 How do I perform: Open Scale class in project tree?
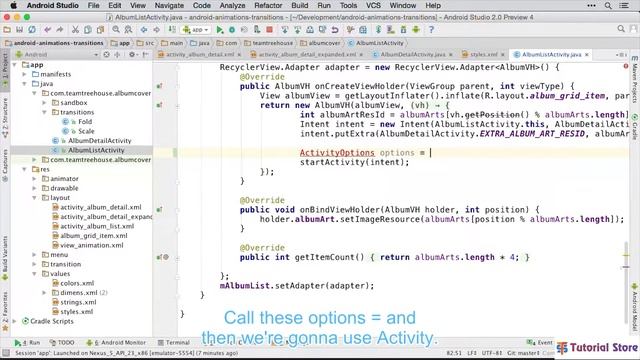point(86,131)
